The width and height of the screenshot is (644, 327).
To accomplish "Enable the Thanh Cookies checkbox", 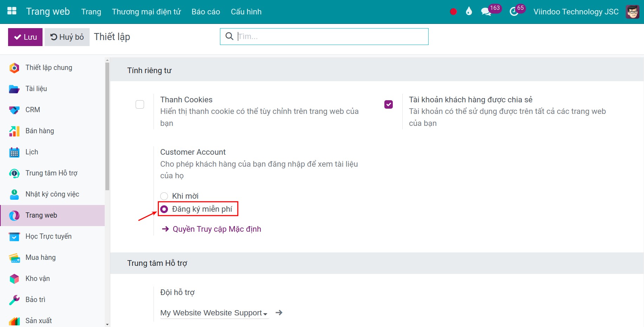I will point(140,104).
